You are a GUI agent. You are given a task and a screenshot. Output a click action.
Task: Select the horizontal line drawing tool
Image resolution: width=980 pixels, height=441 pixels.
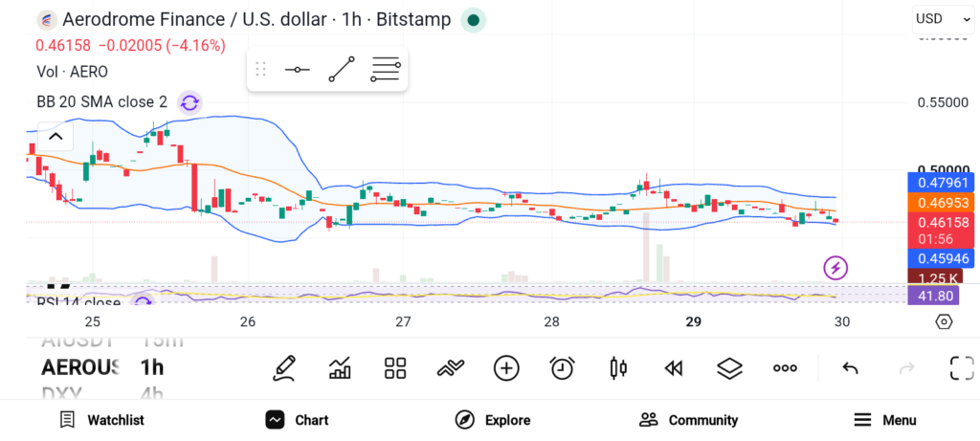(x=298, y=69)
